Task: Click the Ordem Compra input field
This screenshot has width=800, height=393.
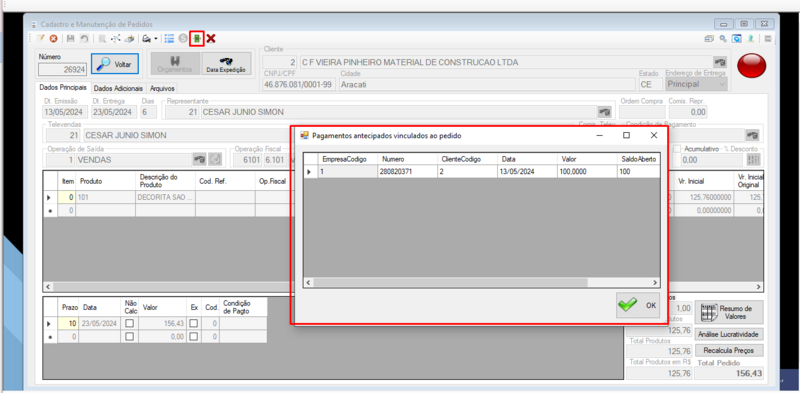Action: [x=642, y=112]
